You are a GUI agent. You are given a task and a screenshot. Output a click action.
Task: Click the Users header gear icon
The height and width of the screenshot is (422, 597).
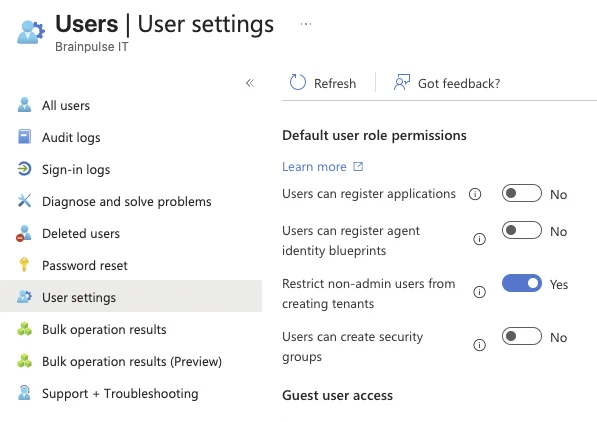(30, 33)
